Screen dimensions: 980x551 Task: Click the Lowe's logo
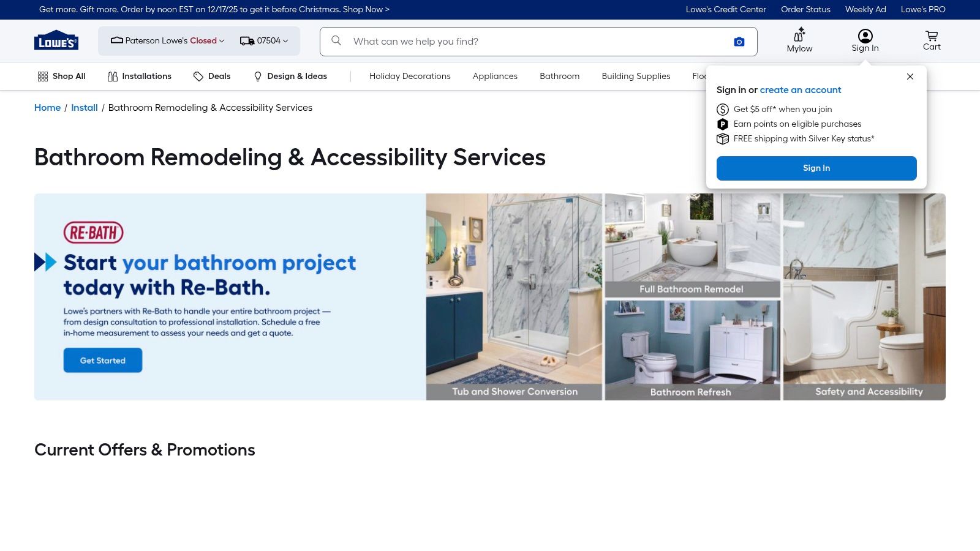[56, 41]
